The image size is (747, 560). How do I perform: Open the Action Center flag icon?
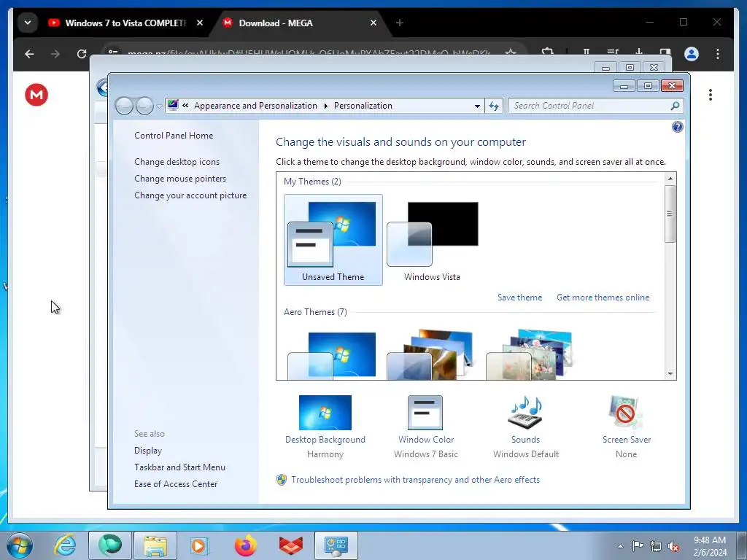click(638, 545)
